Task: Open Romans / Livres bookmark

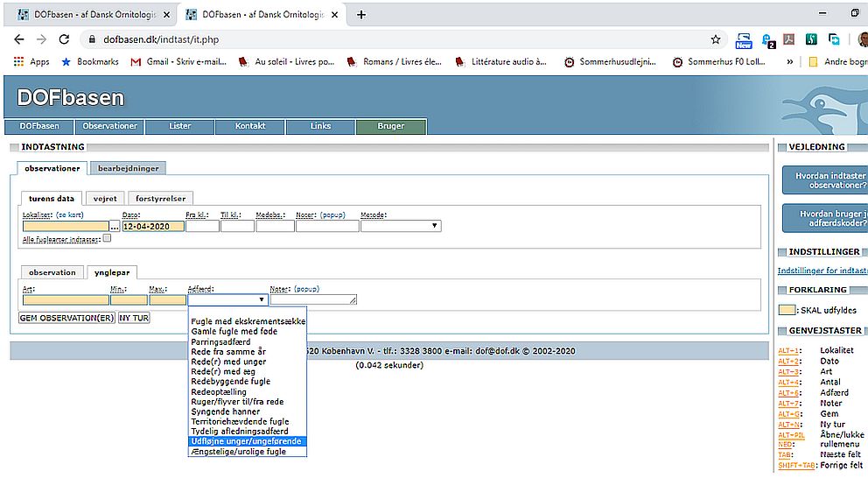Action: click(394, 61)
